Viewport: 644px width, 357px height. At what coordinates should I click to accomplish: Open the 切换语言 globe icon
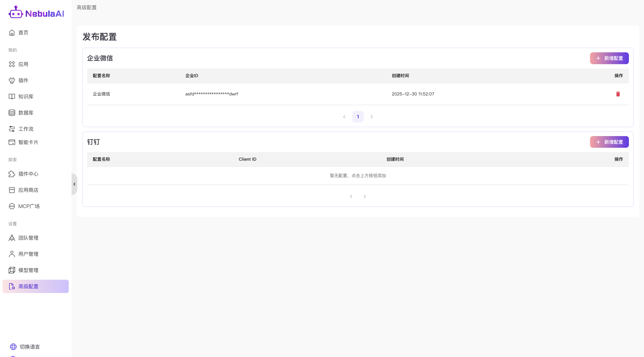(x=13, y=347)
